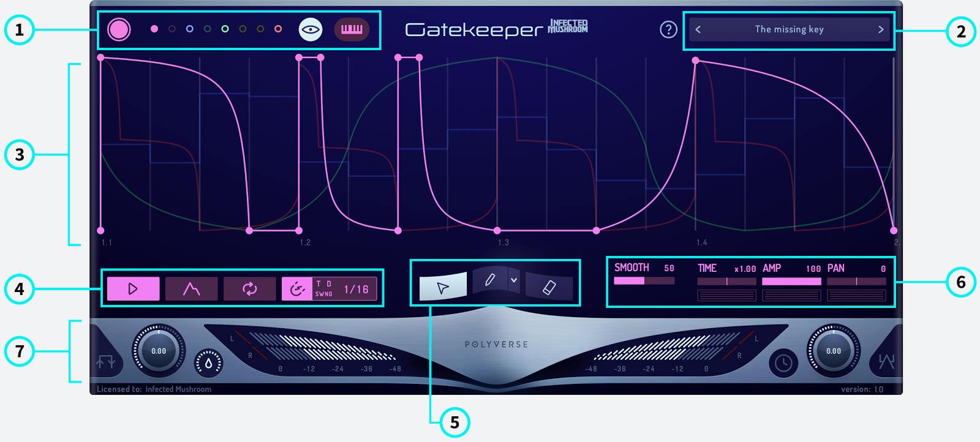Select the blue envelope dot

(190, 29)
